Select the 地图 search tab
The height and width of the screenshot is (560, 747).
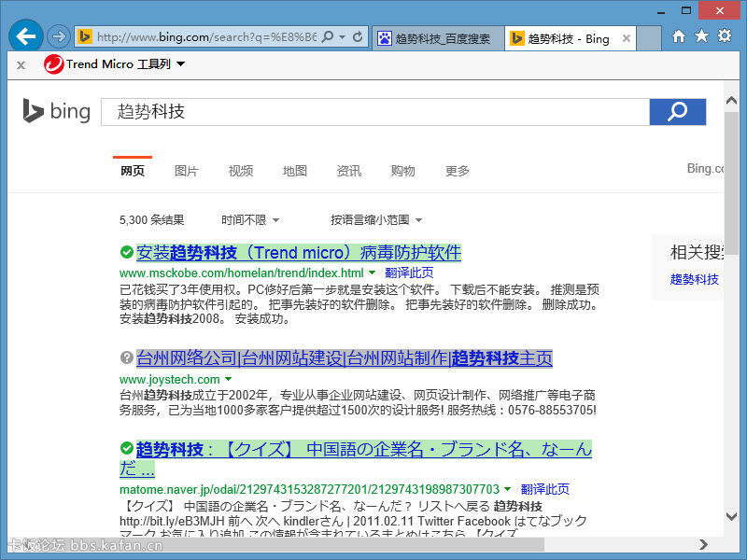[x=294, y=171]
